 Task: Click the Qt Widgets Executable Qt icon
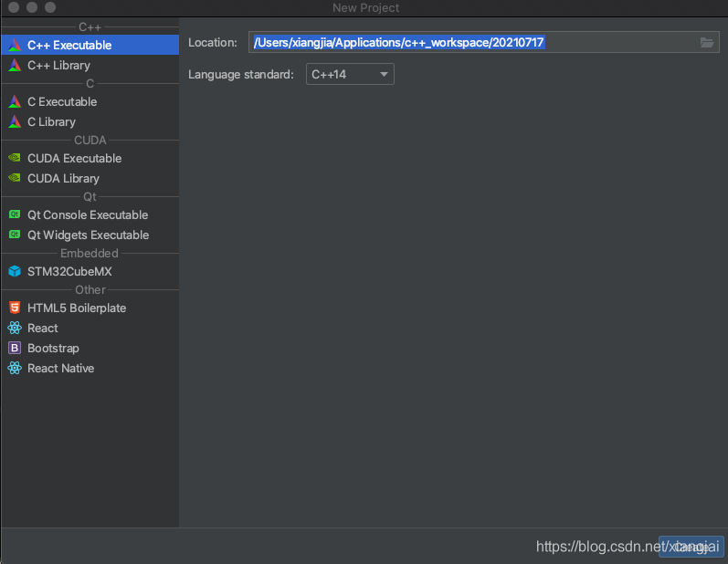[15, 235]
